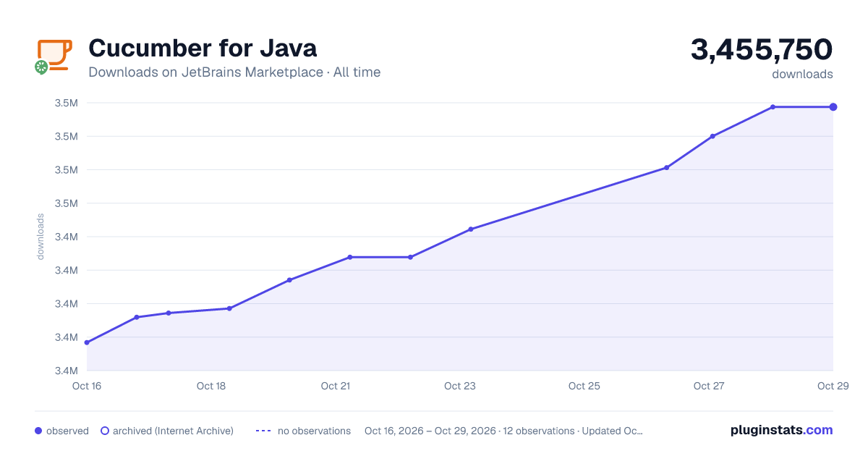This screenshot has height=456, width=868.
Task: Click the 3,455,750 downloads total
Action: coord(762,50)
